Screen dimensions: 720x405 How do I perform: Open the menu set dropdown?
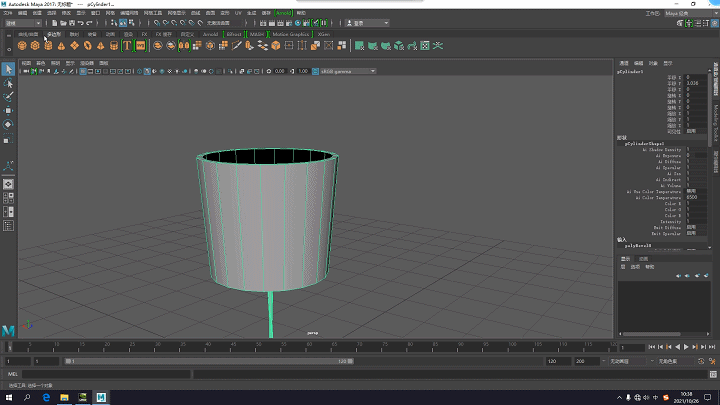pos(22,23)
